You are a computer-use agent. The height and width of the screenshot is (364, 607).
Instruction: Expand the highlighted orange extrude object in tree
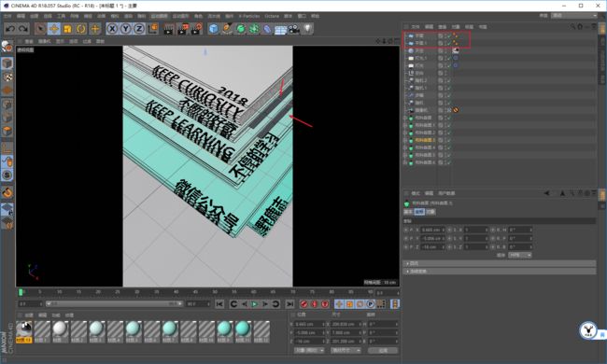tap(405, 140)
